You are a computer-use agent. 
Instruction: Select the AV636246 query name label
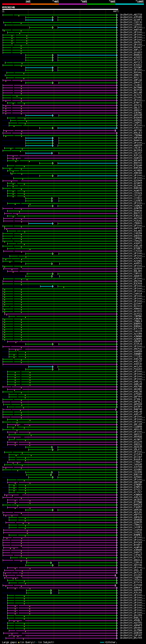point(8,8)
